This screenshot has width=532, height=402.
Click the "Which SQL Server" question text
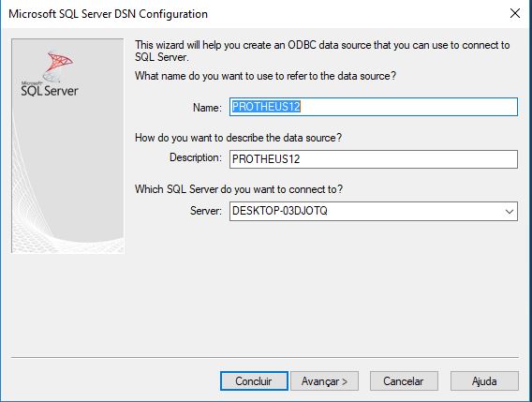click(239, 189)
